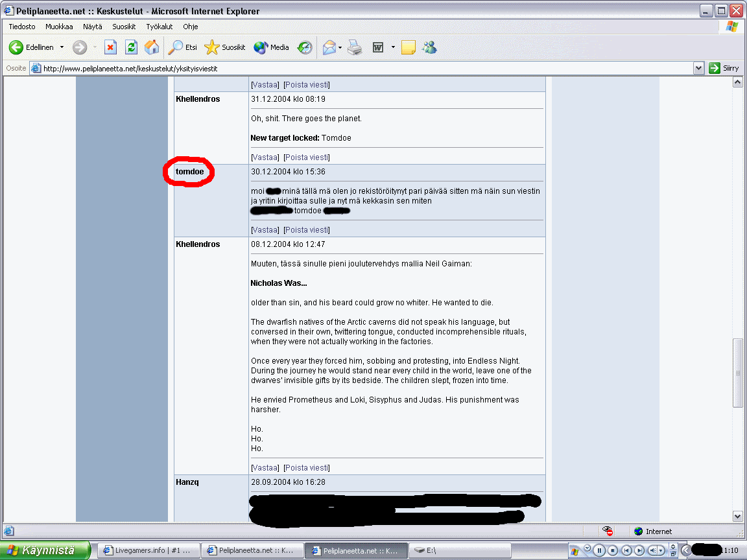
Task: Click Poista viesti under Khellendros 31.12.2004 message
Action: 306,157
